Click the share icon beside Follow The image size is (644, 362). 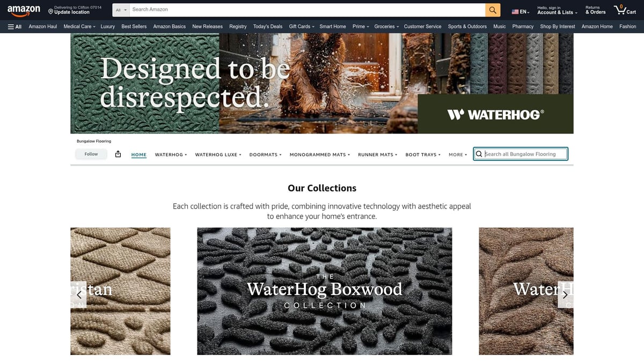(x=118, y=154)
